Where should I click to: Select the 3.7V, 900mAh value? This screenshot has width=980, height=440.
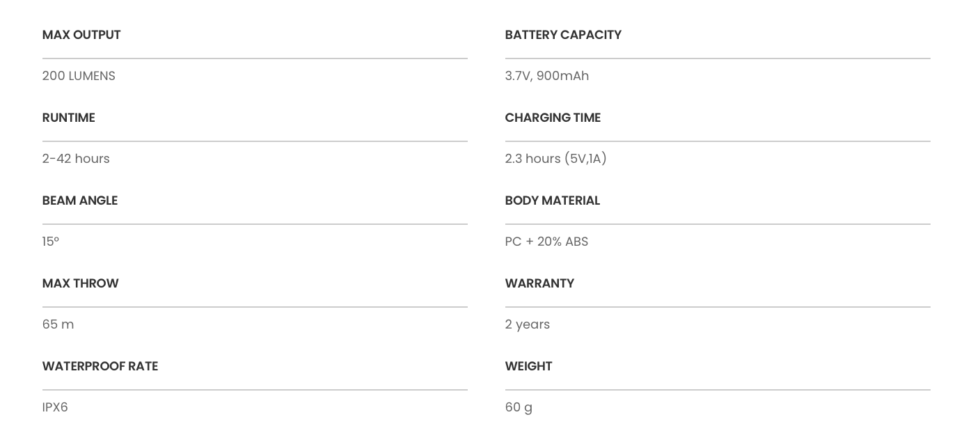[x=547, y=76]
